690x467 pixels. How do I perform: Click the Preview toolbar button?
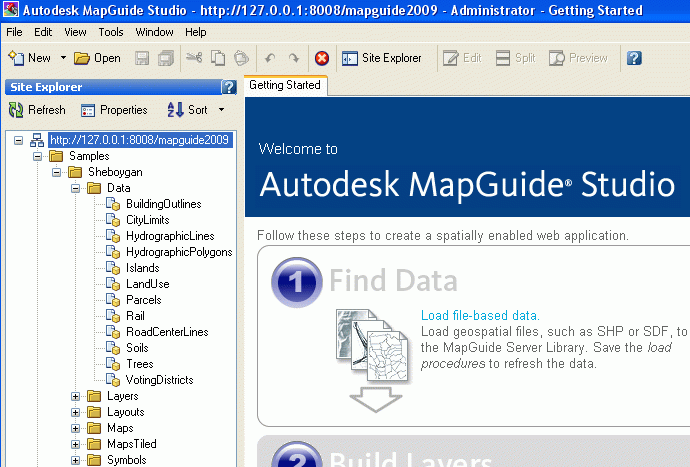tap(578, 58)
